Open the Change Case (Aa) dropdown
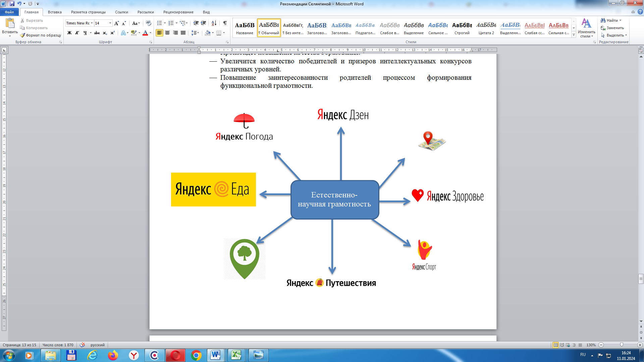644x362 pixels. tap(136, 23)
